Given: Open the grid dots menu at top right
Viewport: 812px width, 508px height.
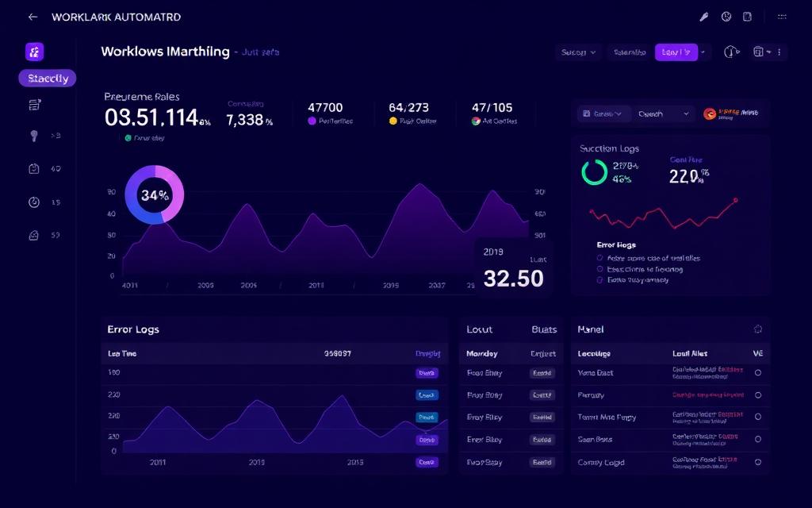Looking at the screenshot, I should (x=782, y=17).
